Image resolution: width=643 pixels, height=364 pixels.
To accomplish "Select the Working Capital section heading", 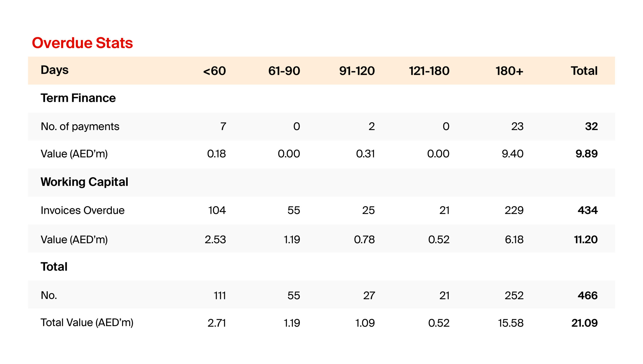I will 84,182.
